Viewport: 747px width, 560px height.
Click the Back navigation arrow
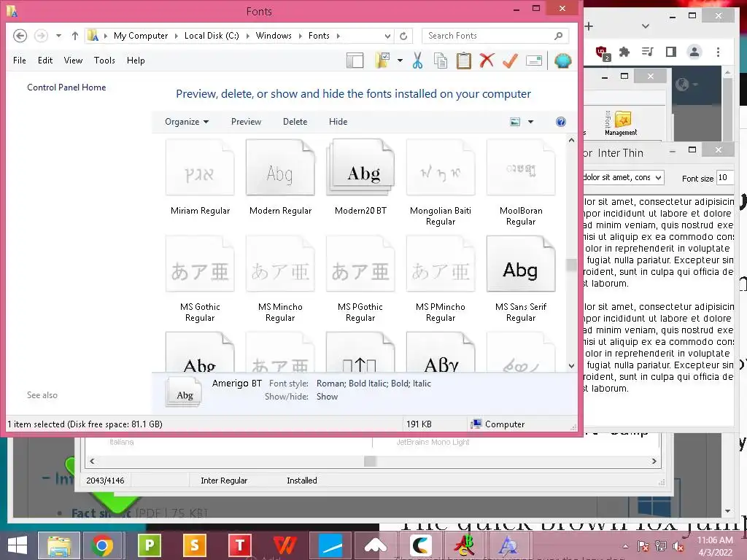(20, 36)
